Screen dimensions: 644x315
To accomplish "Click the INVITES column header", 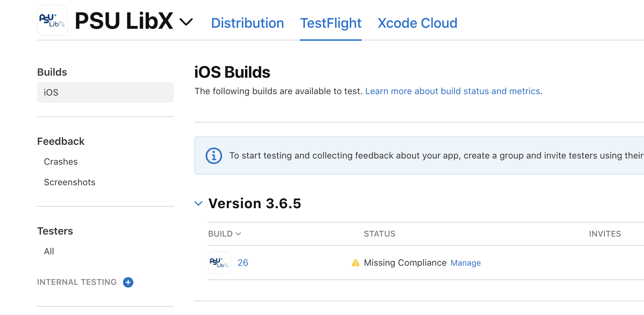I will (x=605, y=234).
